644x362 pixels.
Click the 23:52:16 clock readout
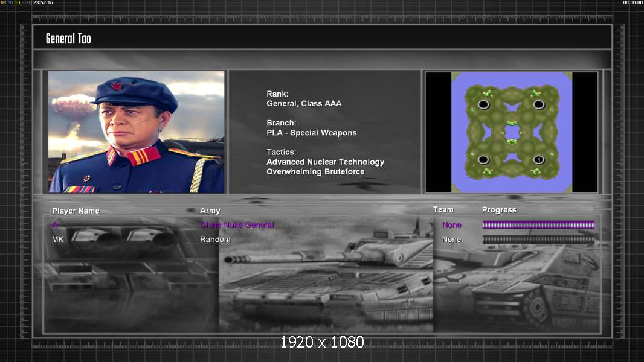(x=43, y=2)
